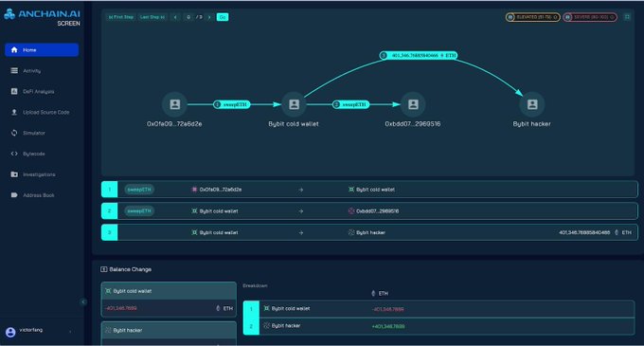
Task: Select the Bybit hacker graph node
Action: (532, 104)
